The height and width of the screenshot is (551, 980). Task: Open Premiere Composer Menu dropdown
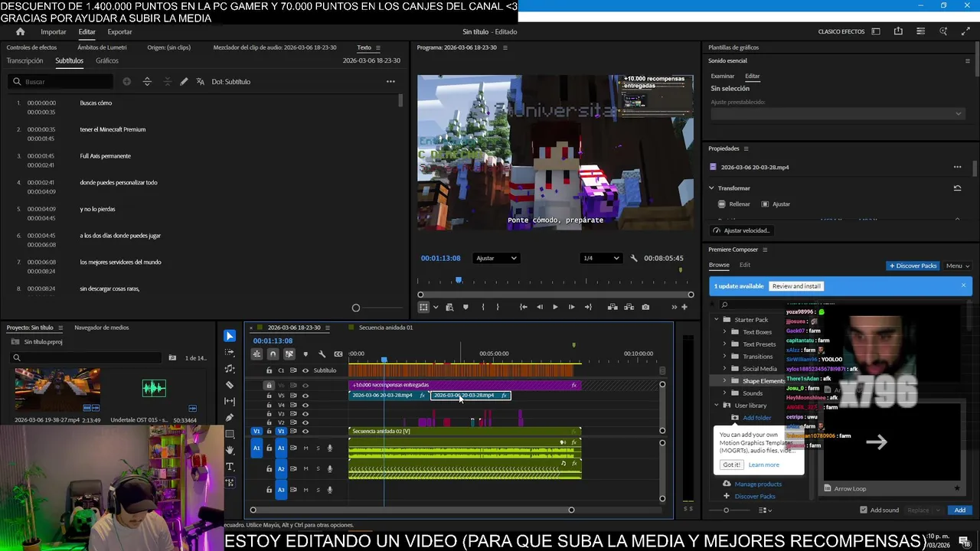point(957,266)
